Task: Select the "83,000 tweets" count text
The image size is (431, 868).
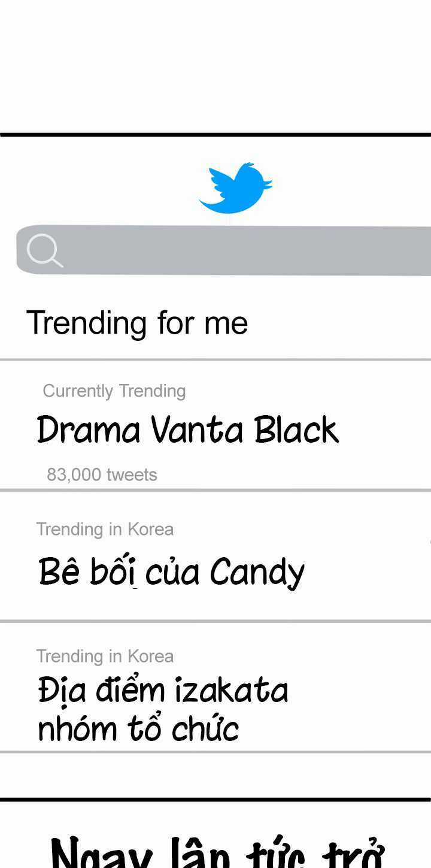Action: (102, 474)
